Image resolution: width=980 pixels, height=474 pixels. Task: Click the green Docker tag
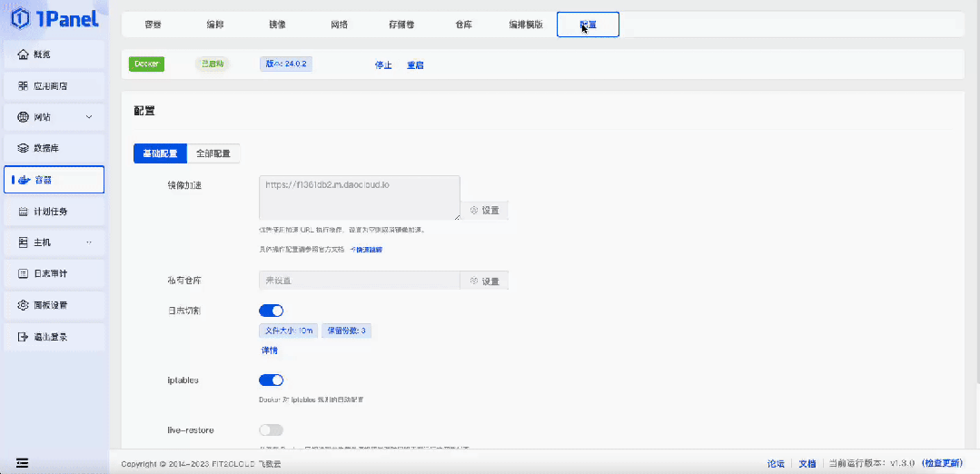click(x=146, y=64)
